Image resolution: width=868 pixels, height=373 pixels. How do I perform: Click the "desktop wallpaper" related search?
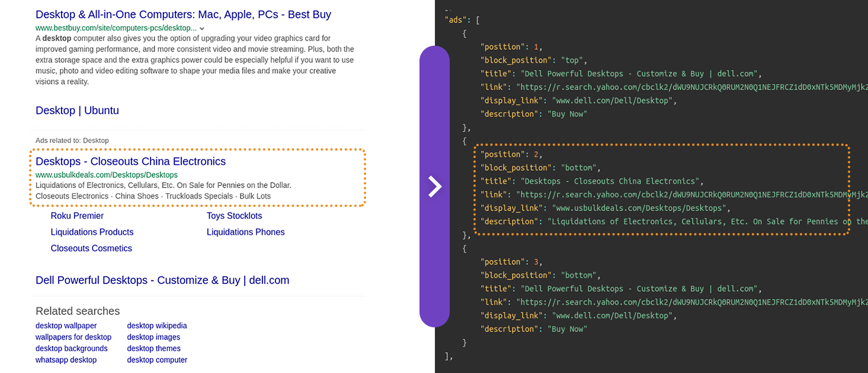[x=66, y=326]
